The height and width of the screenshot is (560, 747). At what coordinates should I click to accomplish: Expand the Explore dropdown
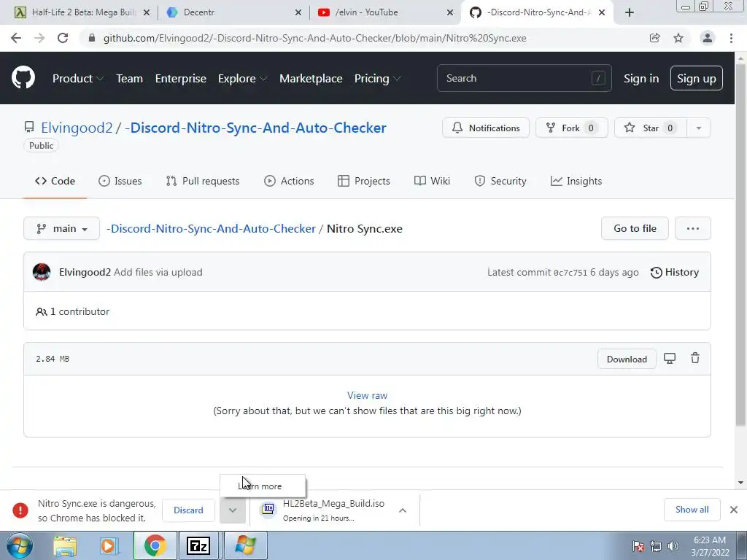242,79
